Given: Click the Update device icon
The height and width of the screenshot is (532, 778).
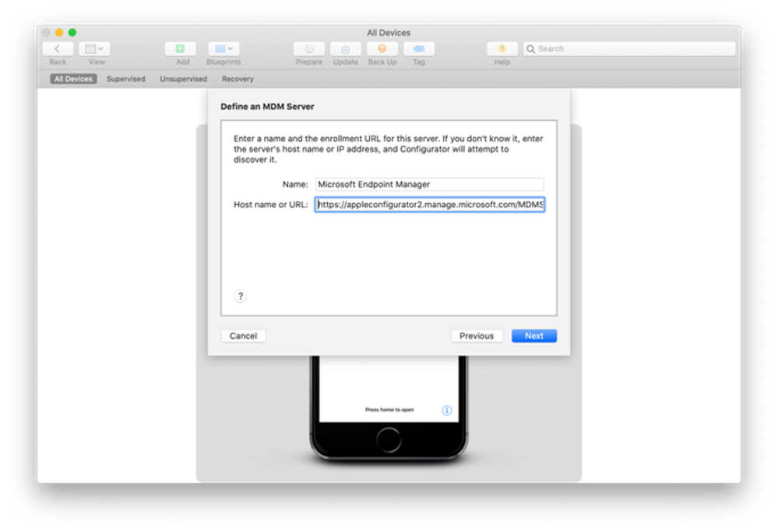Looking at the screenshot, I should [345, 48].
